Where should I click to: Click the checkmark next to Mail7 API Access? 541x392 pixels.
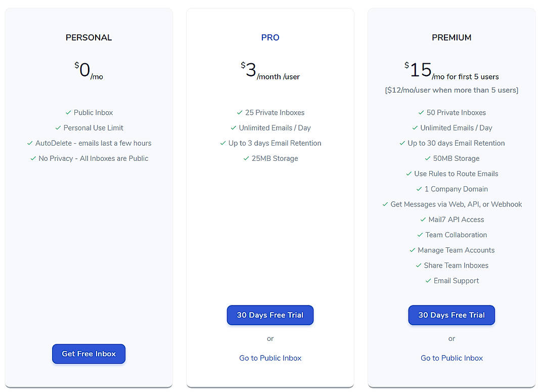423,219
